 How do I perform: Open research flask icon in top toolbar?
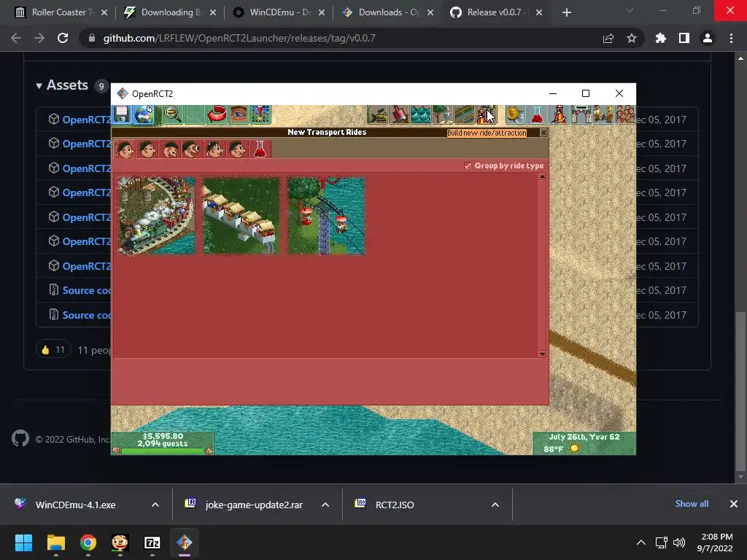coord(538,114)
